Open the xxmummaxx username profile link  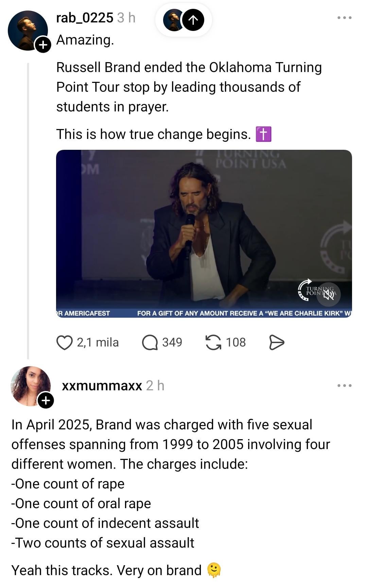tap(102, 386)
